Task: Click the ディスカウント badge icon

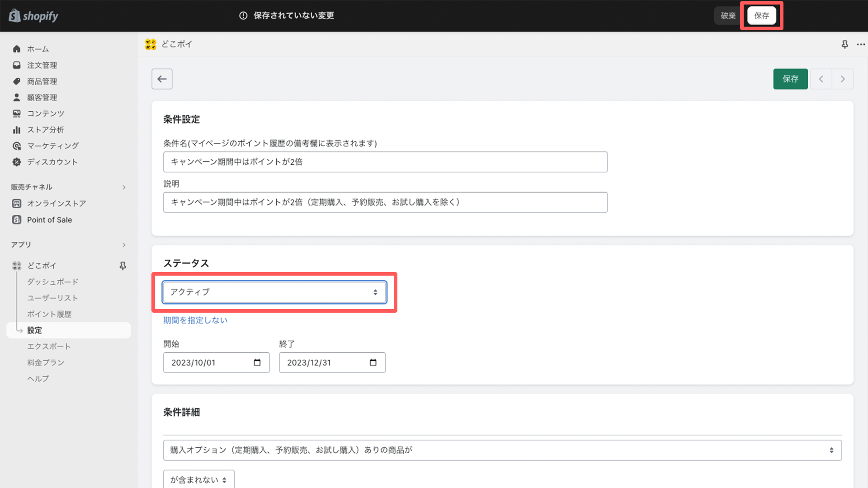Action: (x=17, y=162)
